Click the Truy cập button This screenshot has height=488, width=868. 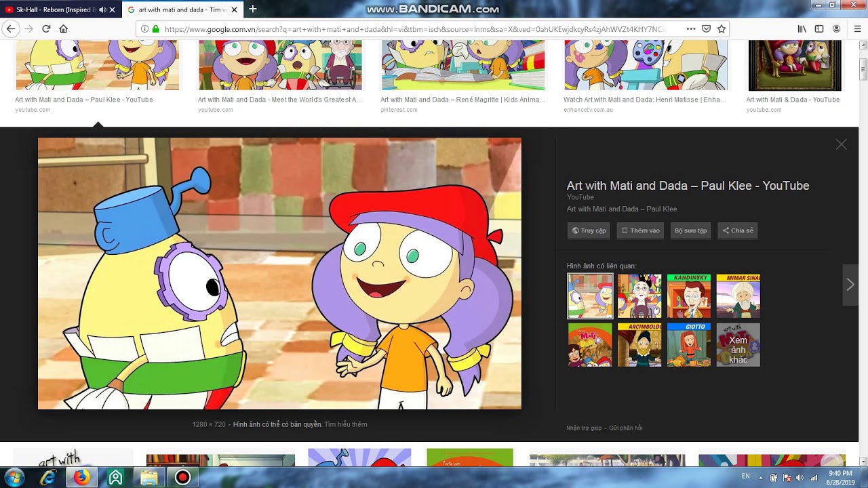pyautogui.click(x=589, y=230)
